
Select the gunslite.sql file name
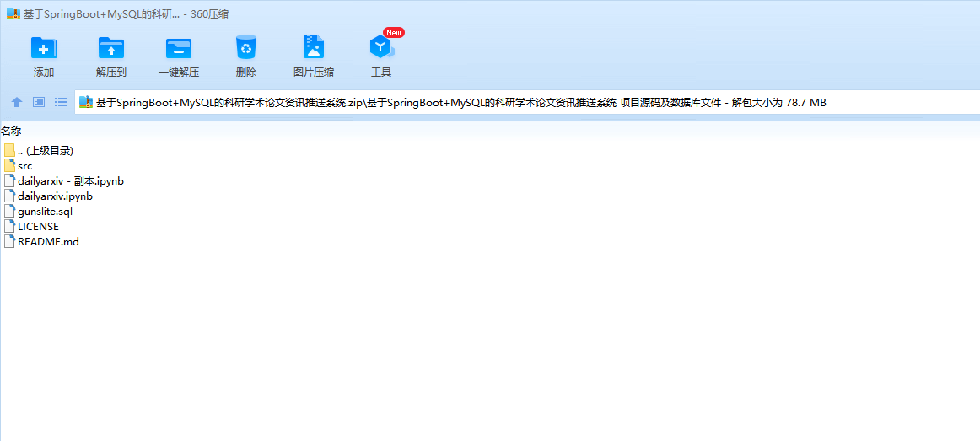[x=45, y=211]
